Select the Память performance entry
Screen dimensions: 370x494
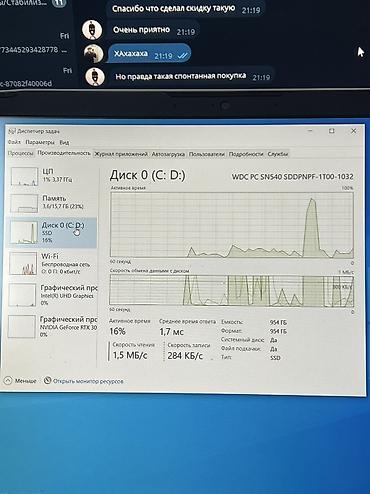52,203
